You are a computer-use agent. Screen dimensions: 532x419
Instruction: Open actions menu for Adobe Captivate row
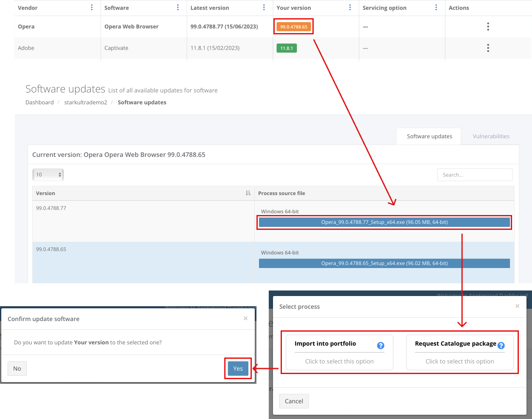(x=488, y=48)
